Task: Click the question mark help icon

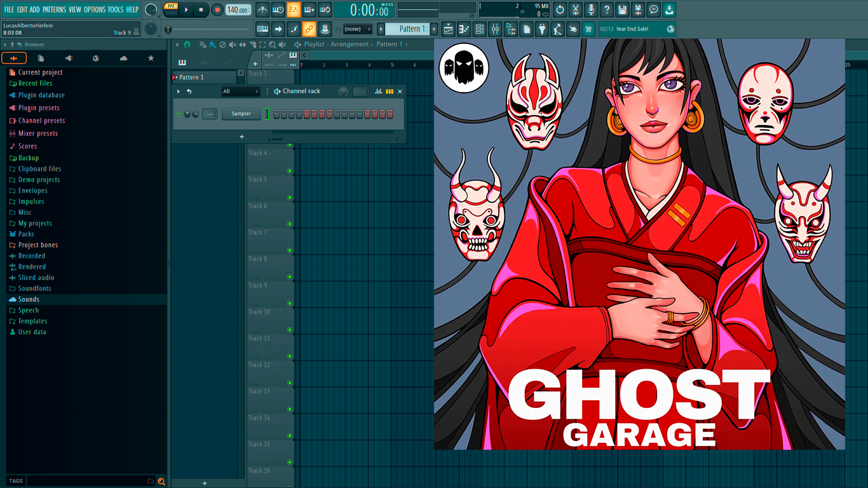Action: tap(607, 10)
